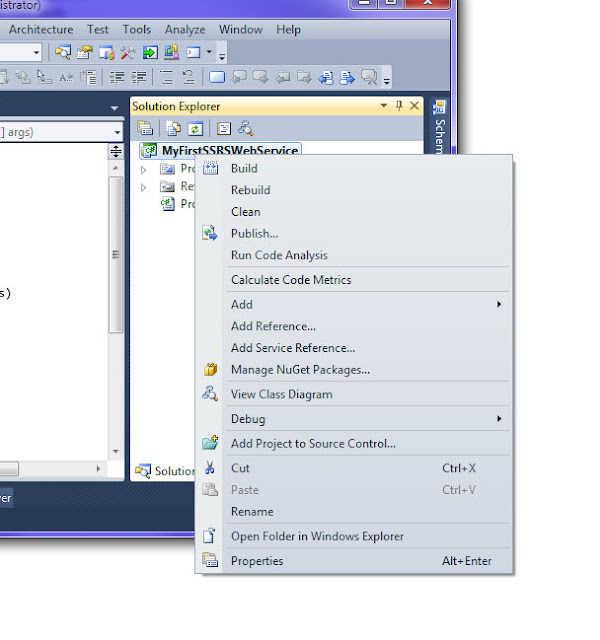Image resolution: width=600 pixels, height=640 pixels.
Task: Open the dropdown arrow beside Command Window icon
Action: (x=209, y=52)
